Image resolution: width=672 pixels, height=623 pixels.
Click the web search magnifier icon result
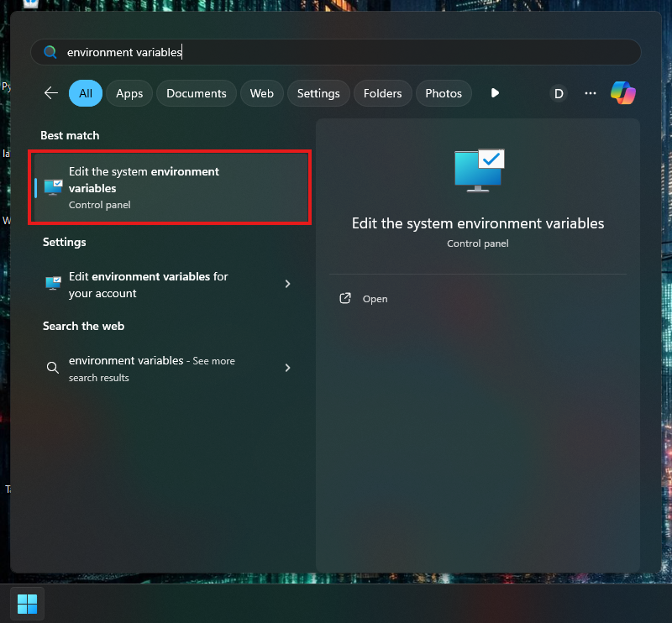coord(53,368)
